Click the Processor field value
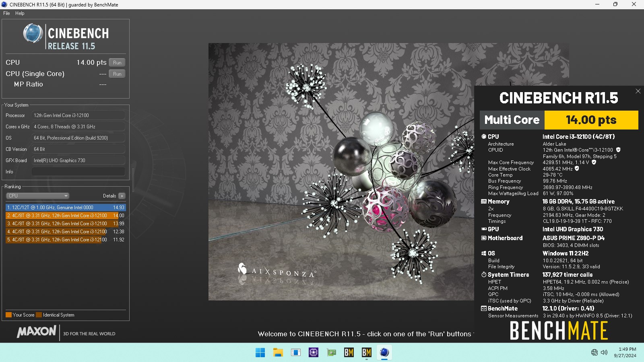 pyautogui.click(x=78, y=115)
